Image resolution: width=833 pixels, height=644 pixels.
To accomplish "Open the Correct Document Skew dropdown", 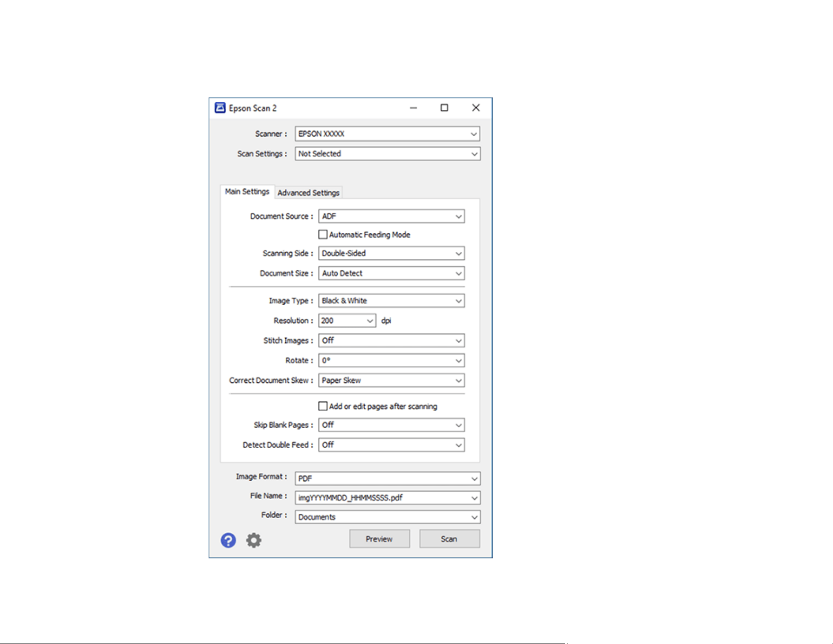I will click(391, 380).
